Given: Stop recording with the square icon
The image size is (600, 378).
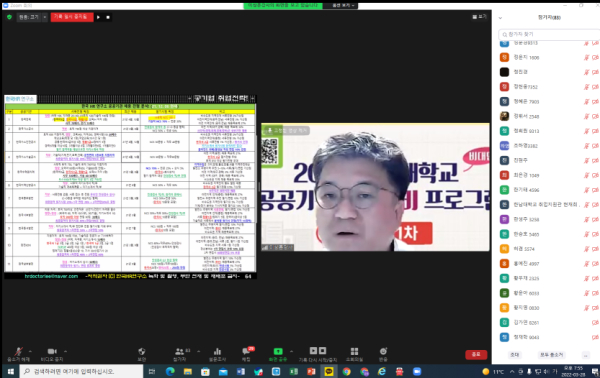Looking at the screenshot, I should click(x=108, y=17).
